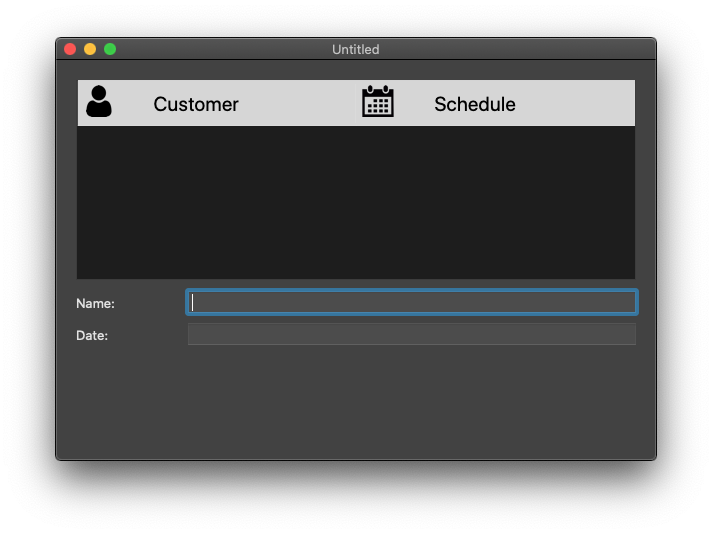This screenshot has width=712, height=534.
Task: Click the Untitled window title
Action: click(356, 49)
